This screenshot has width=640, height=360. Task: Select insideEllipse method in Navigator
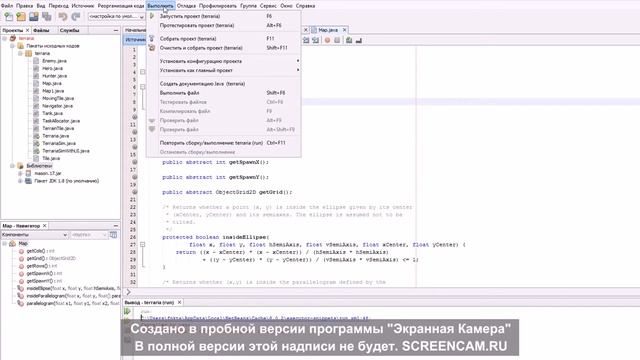(x=73, y=288)
